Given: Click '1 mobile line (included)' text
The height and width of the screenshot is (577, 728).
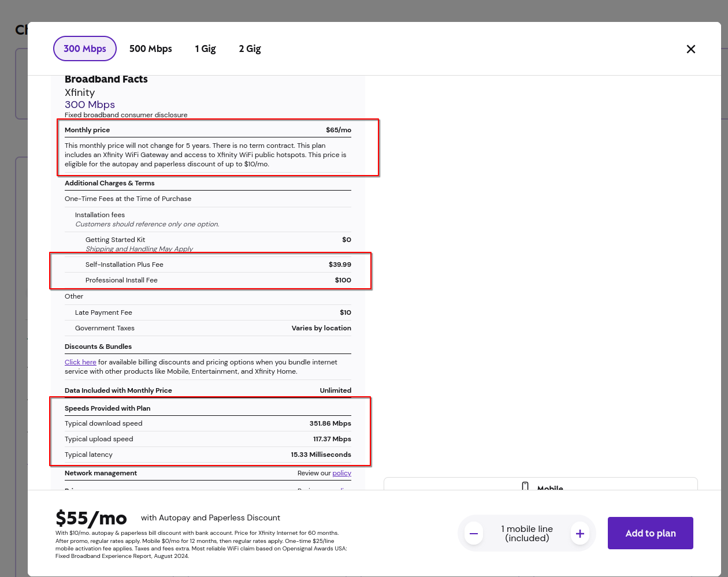Looking at the screenshot, I should tap(527, 534).
